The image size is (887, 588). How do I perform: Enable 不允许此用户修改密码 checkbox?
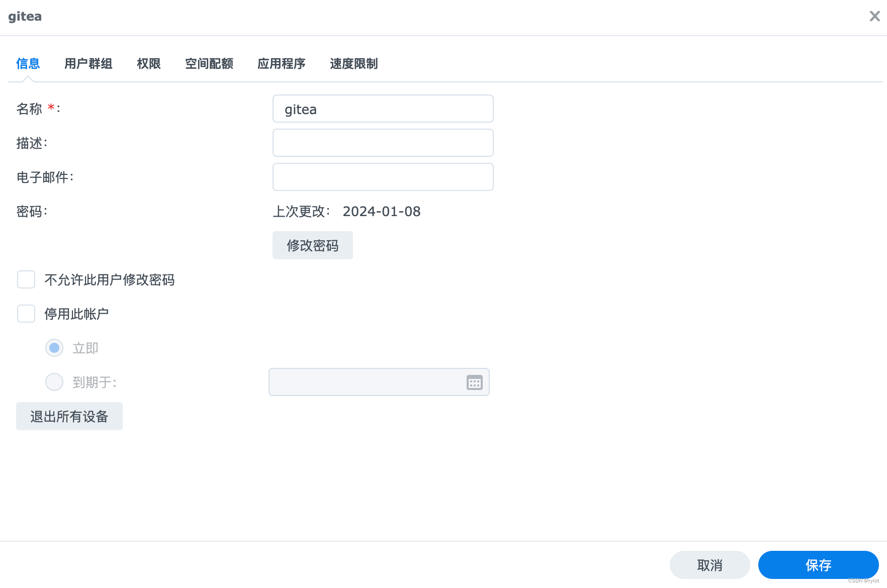(26, 279)
